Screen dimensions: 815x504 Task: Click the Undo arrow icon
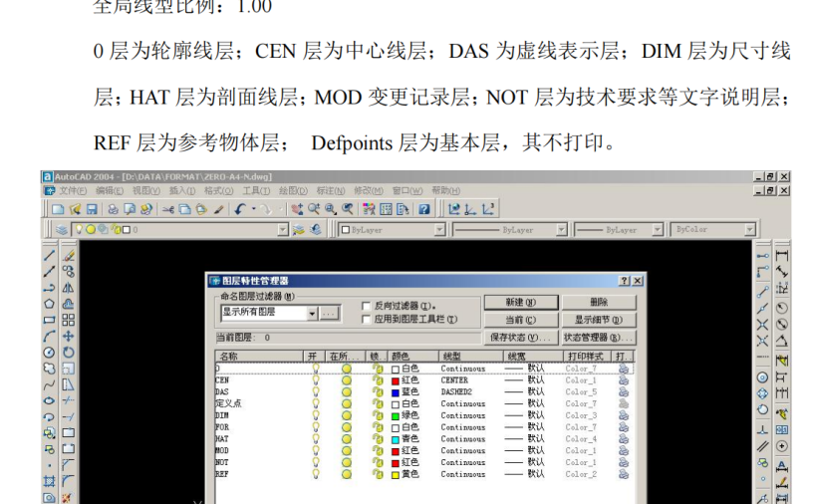click(x=239, y=209)
